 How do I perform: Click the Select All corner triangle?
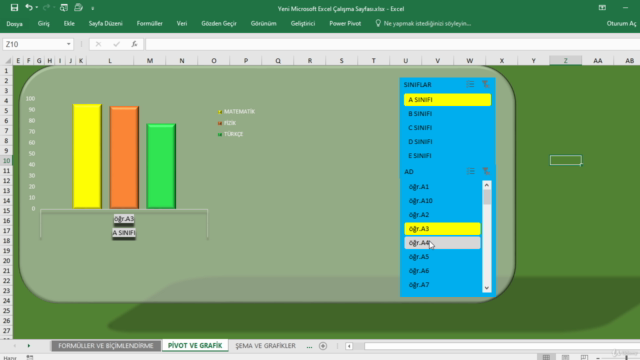7,60
